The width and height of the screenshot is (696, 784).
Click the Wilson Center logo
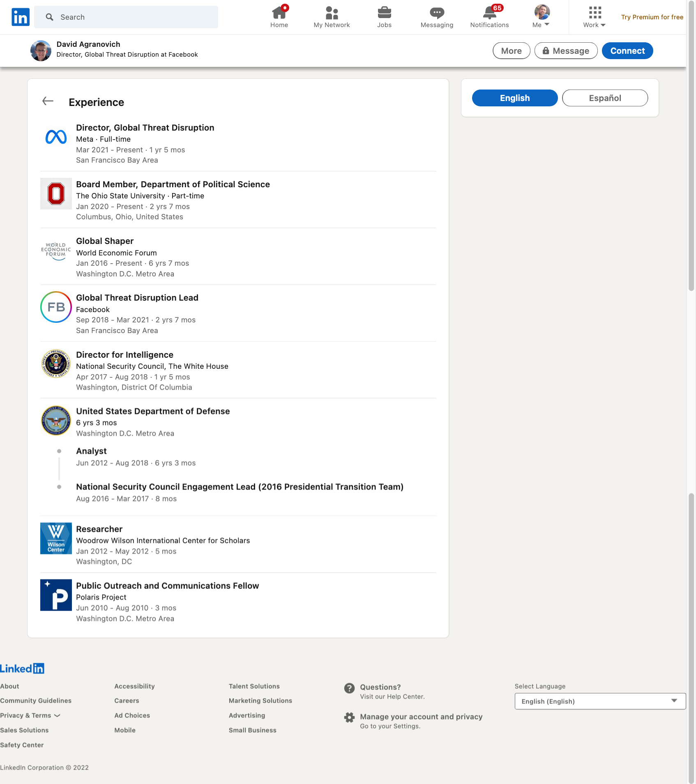[x=56, y=538]
